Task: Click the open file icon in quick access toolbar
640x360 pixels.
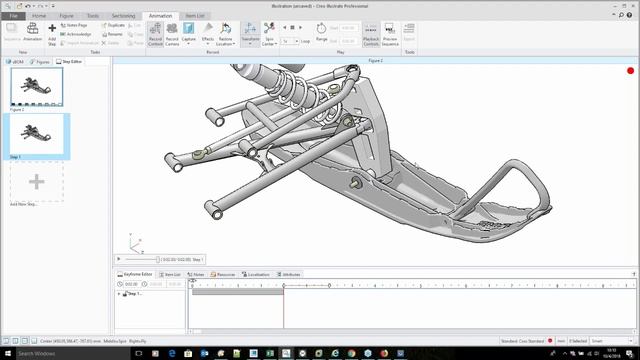Action: click(x=19, y=6)
